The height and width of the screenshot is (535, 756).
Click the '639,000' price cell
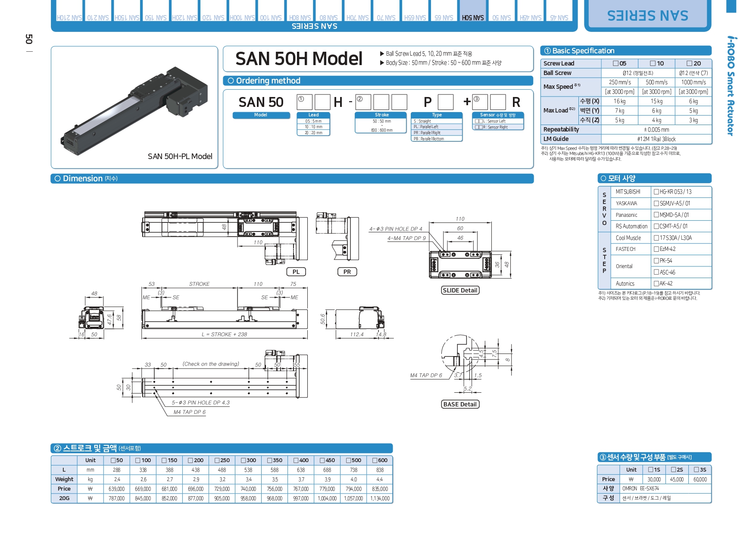(x=116, y=489)
